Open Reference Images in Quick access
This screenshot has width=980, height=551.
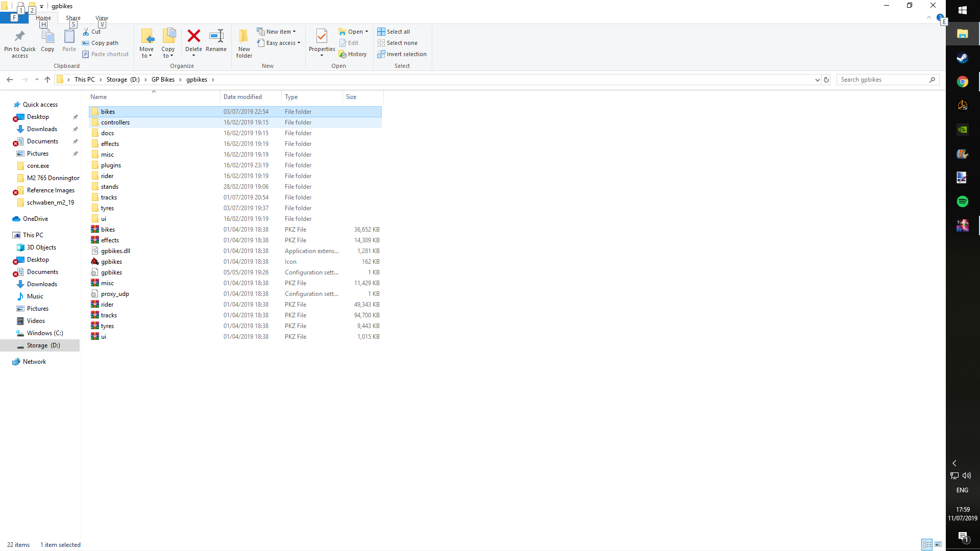(51, 190)
